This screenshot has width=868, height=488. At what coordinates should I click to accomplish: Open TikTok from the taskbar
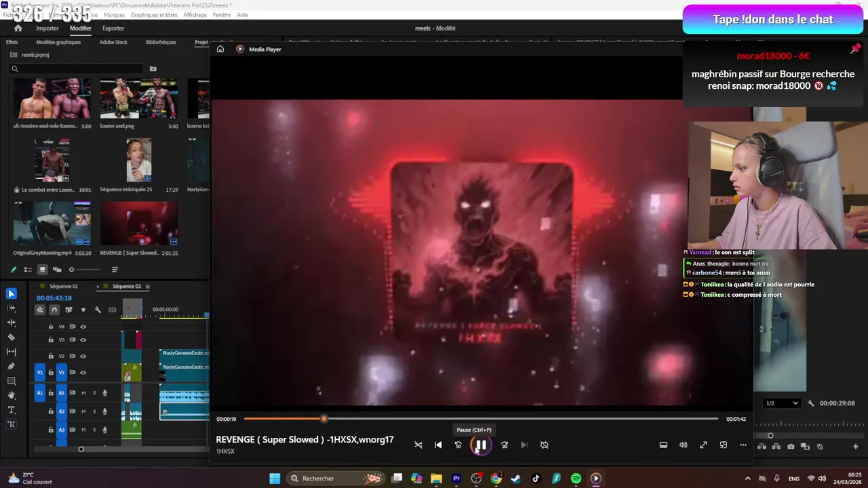[536, 479]
